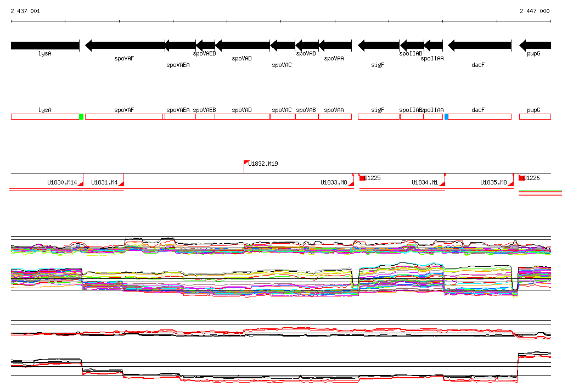The height and width of the screenshot is (392, 562).
Task: Select the black spoVAB gene arrow
Action: pyautogui.click(x=307, y=46)
